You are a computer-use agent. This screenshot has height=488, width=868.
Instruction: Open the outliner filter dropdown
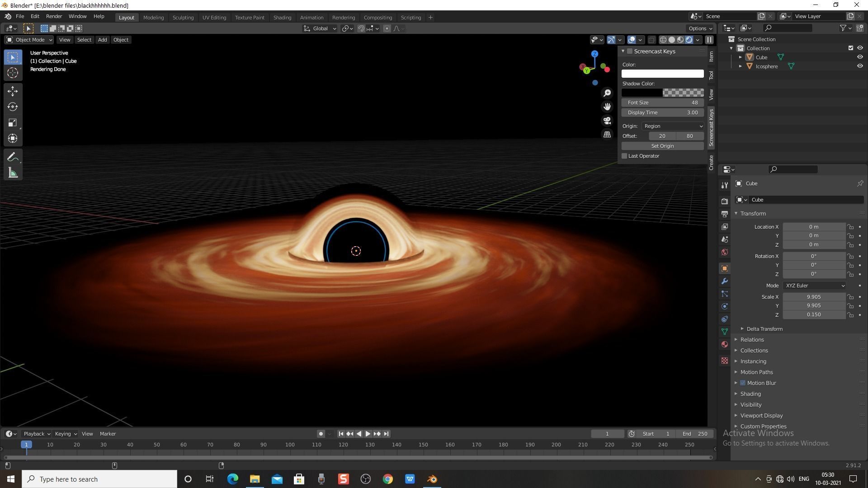click(845, 28)
